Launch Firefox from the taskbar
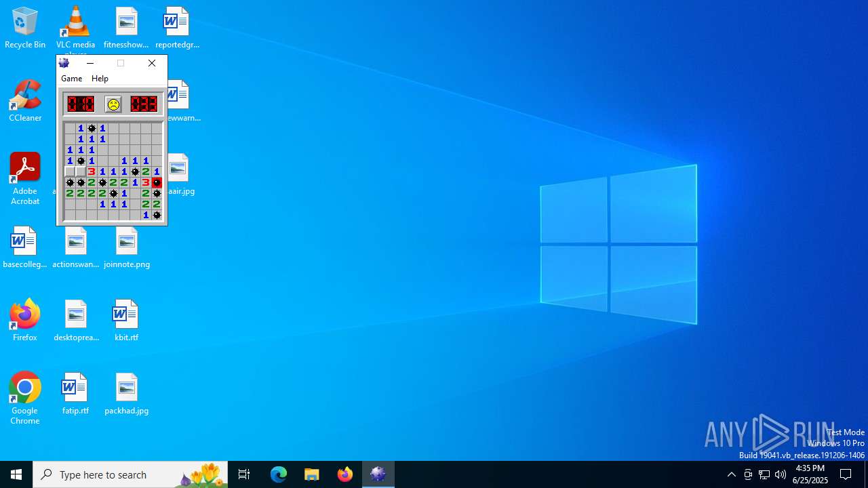 tap(345, 474)
